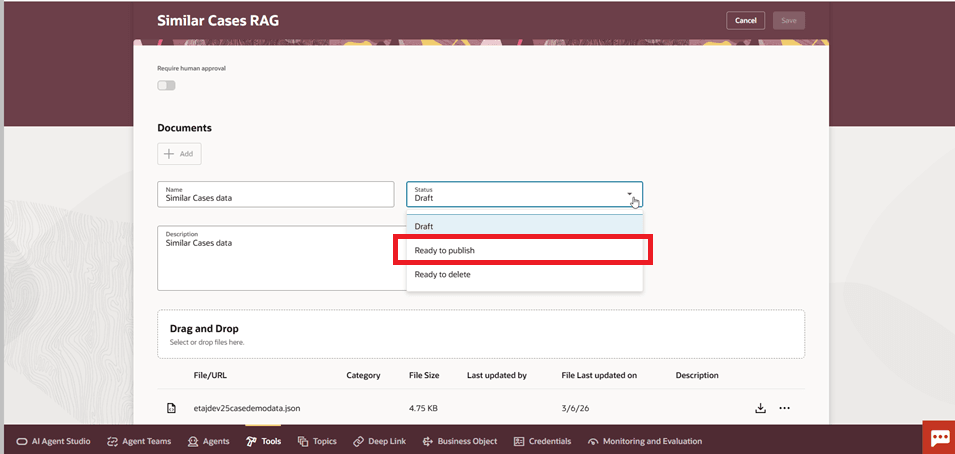Open the Business Object tab
955x454 pixels.
[459, 441]
